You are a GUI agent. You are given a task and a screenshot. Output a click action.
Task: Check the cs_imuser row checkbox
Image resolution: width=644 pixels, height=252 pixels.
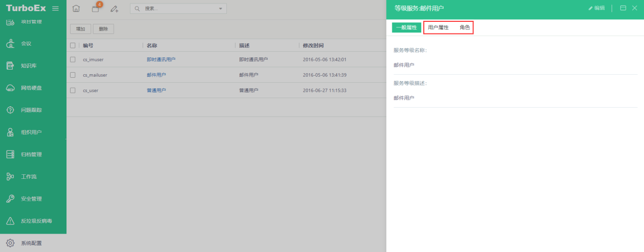point(73,59)
